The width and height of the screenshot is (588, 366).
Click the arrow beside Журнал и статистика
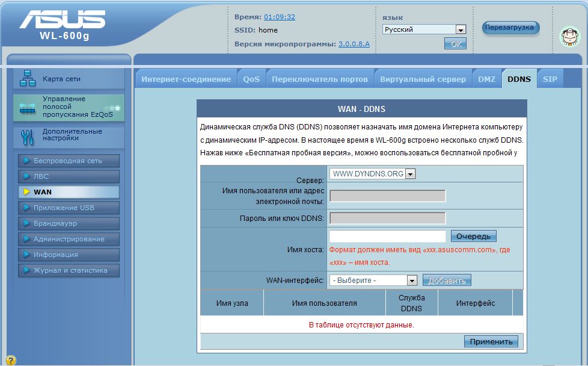tap(26, 270)
